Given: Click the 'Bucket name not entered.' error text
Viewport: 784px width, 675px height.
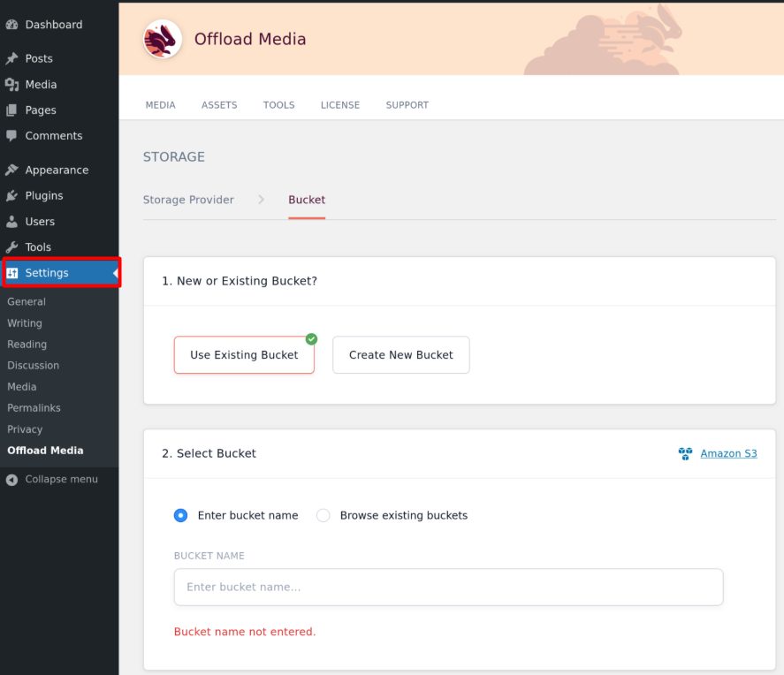Looking at the screenshot, I should 245,632.
